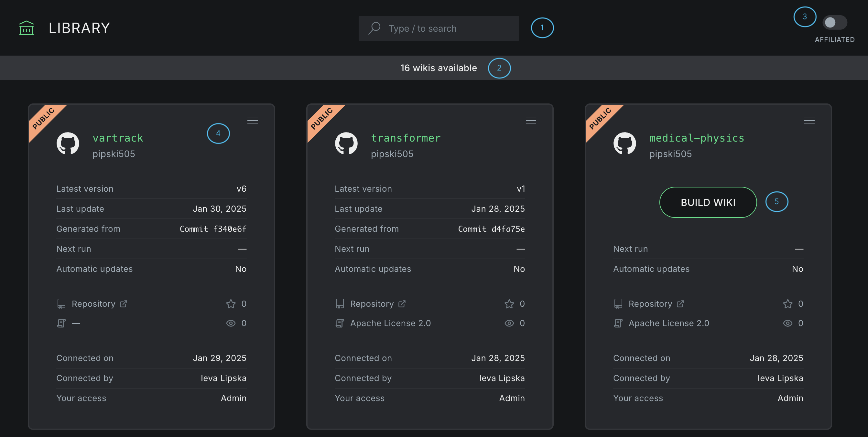
Task: Open the transformer card hamburger menu
Action: (531, 121)
